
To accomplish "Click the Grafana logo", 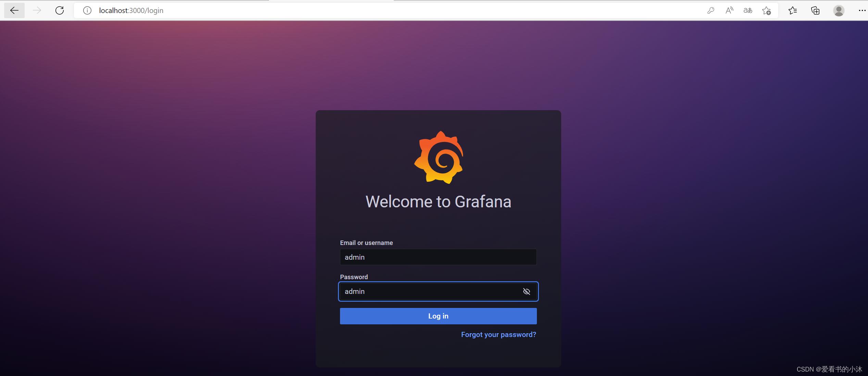I will 439,157.
